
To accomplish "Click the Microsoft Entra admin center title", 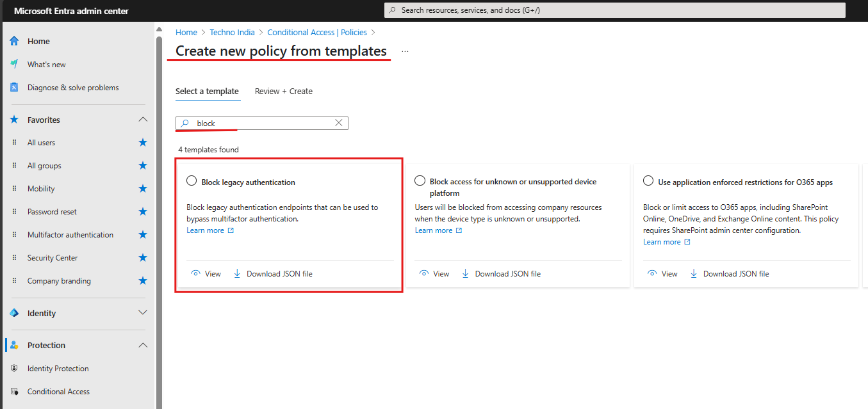I will (71, 11).
